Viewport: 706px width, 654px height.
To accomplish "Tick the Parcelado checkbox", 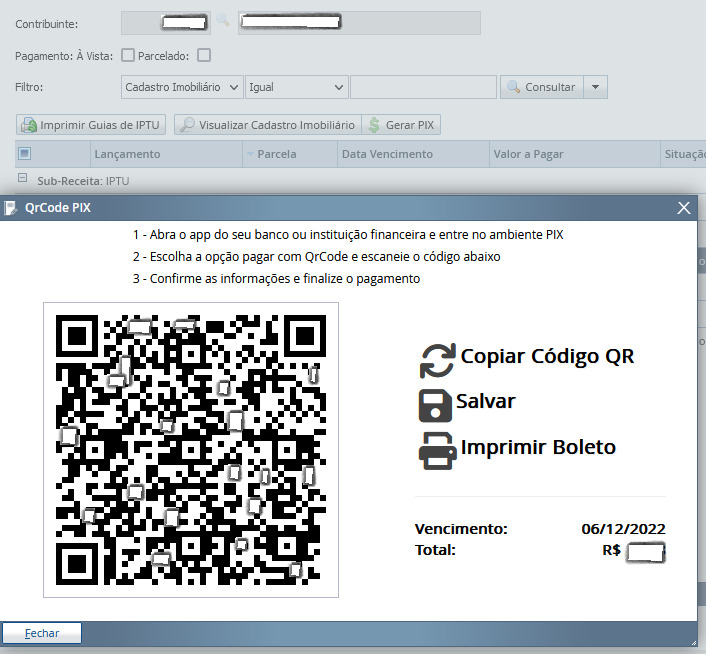I will click(204, 55).
